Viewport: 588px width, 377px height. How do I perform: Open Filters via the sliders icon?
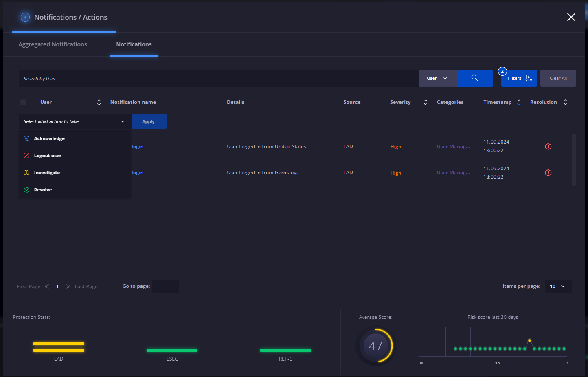click(529, 78)
